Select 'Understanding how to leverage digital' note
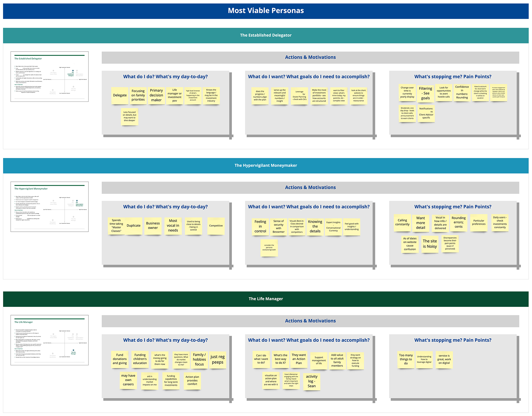Image resolution: width=532 pixels, height=416 pixels. (424, 360)
